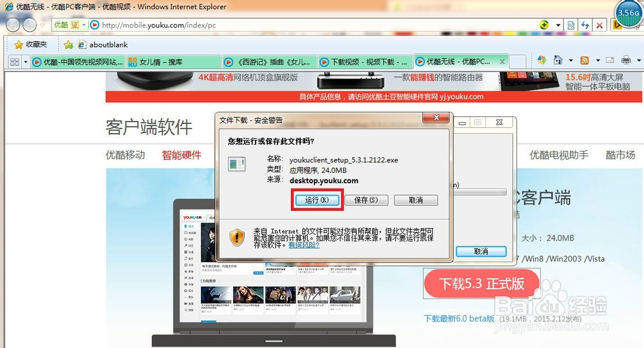Switch to the 优酷-中国领先视频网站 tab
Viewport: 644px width, 348px height.
78,62
